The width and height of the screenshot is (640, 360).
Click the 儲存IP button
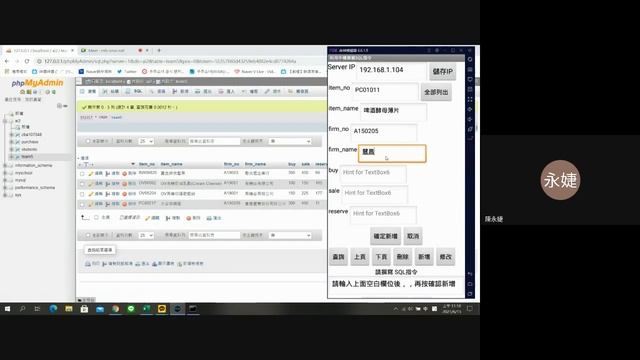(442, 71)
